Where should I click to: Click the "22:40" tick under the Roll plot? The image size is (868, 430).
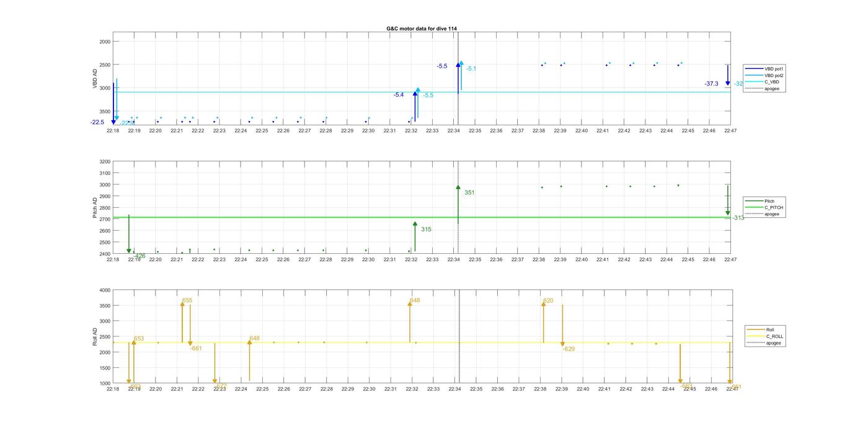(583, 389)
